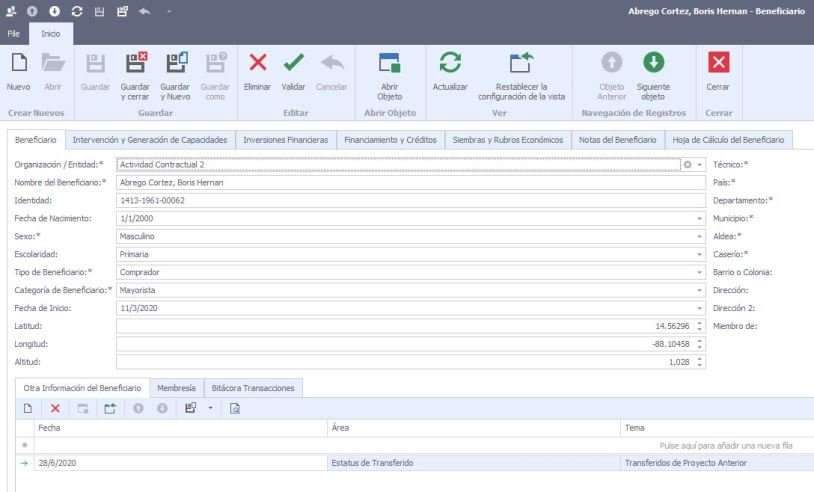
Task: Click the Identidad input field
Action: 400,200
